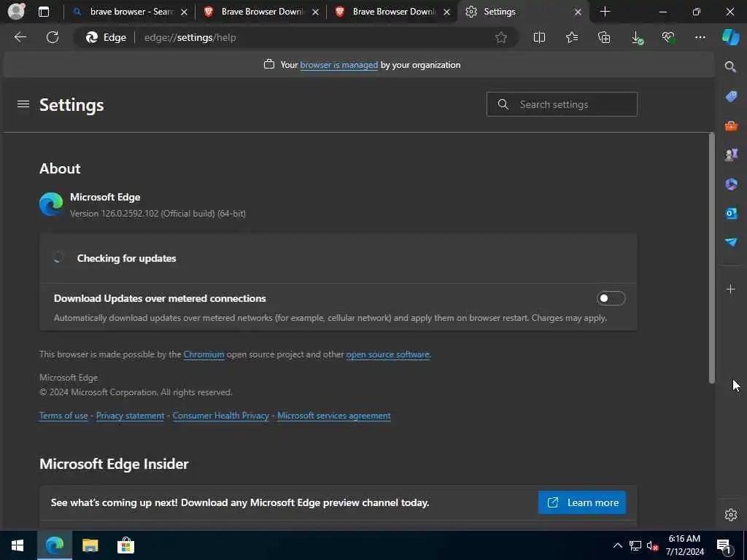Open sidebar Outlook icon
Screen dimensions: 747x560
coord(731,213)
